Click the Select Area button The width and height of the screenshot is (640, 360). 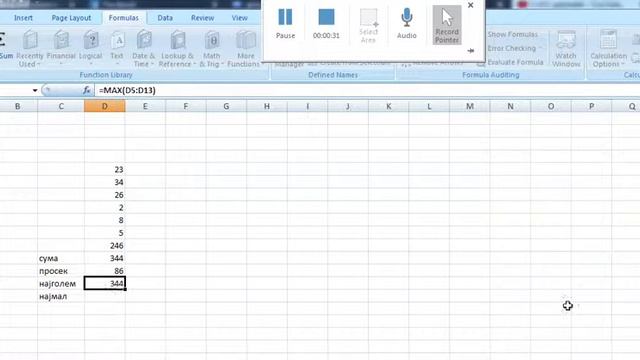pos(368,25)
